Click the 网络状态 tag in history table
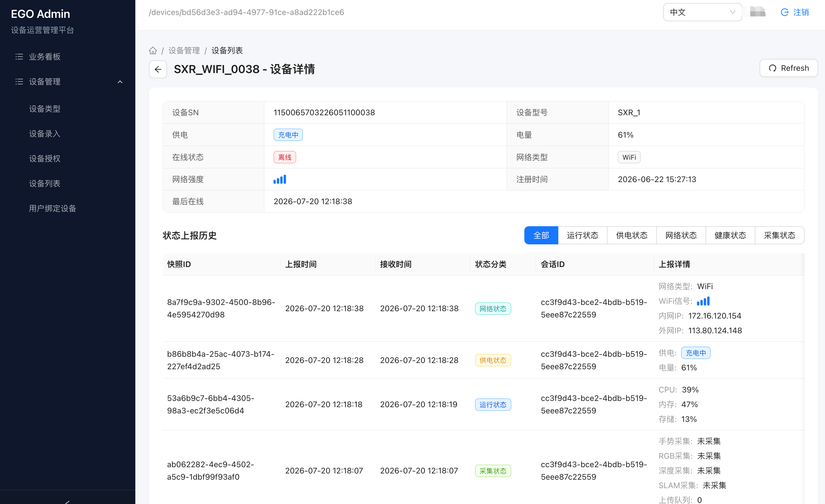Screen dimensions: 825x504 click(x=493, y=308)
